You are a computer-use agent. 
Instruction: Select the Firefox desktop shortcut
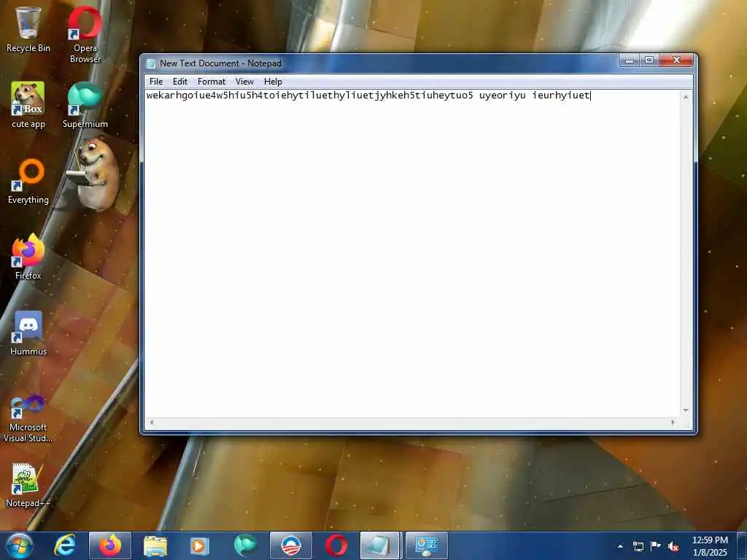pos(28,256)
